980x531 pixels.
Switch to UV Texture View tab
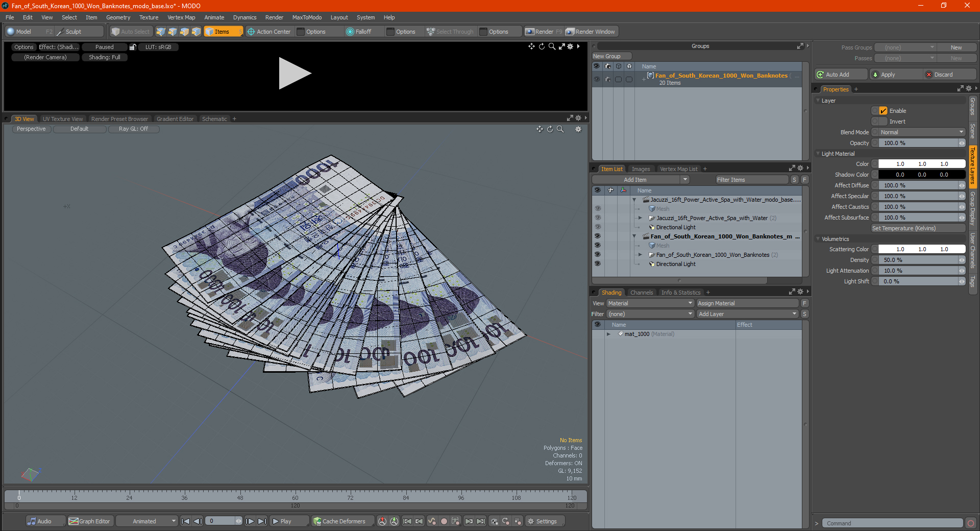click(62, 119)
